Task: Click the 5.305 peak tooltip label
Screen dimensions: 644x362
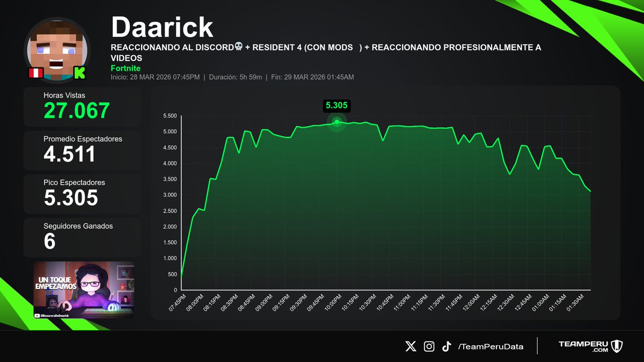Action: point(336,105)
